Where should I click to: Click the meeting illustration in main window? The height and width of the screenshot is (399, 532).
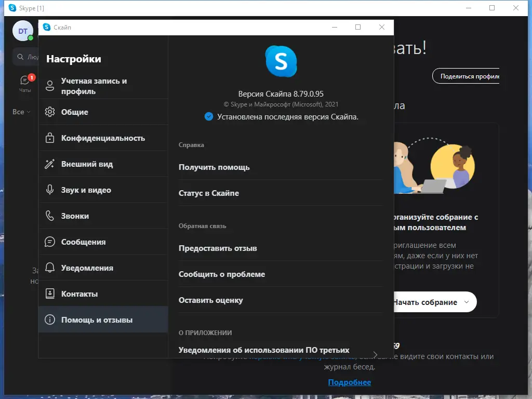435,166
